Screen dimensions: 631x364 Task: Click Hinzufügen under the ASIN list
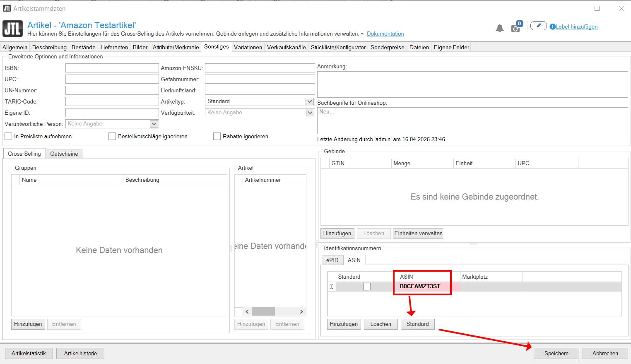click(x=344, y=324)
